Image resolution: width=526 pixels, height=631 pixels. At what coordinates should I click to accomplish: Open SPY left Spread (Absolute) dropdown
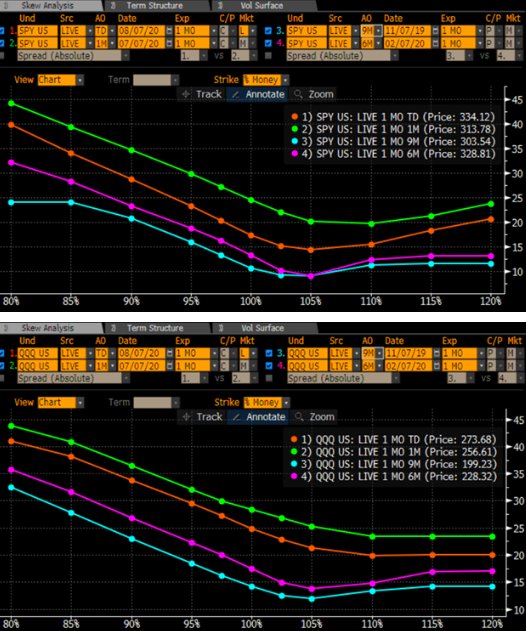[126, 56]
